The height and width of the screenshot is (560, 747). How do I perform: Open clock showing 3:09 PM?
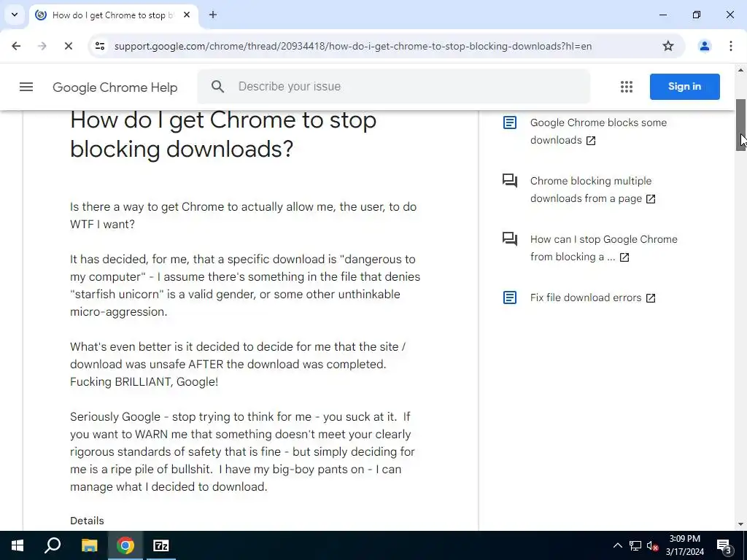point(684,545)
